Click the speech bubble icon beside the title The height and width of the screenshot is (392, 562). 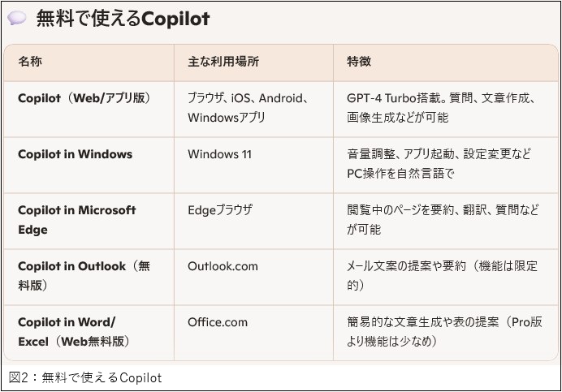click(16, 19)
